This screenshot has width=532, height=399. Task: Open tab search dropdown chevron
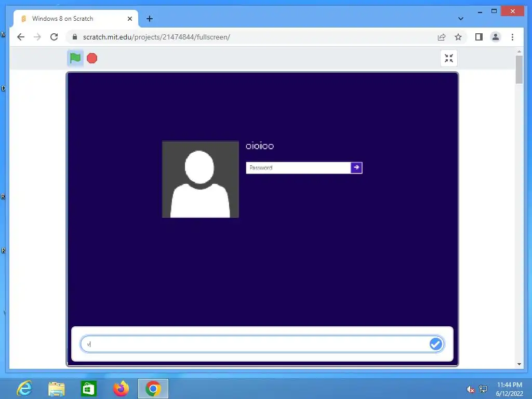[x=461, y=19]
